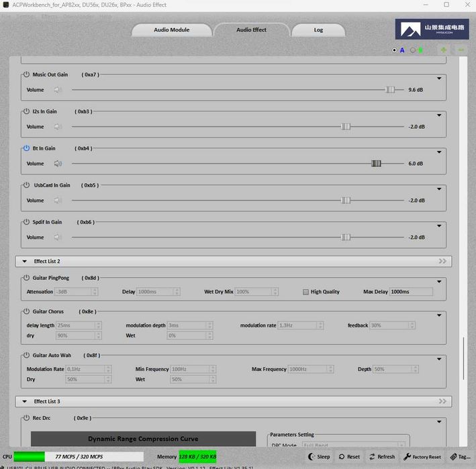Click Music Out Gain volume slider handle
The height and width of the screenshot is (469, 476).
tap(390, 90)
